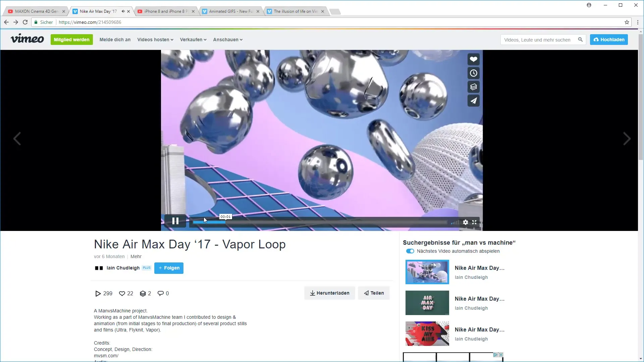Click the comments icon showing 0
The height and width of the screenshot is (362, 644).
coord(161,294)
